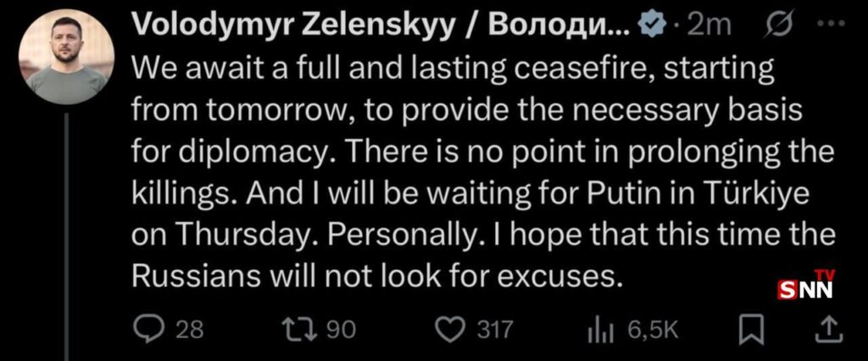Open the three-dot more options menu
The height and width of the screenshot is (361, 868).
pyautogui.click(x=832, y=25)
